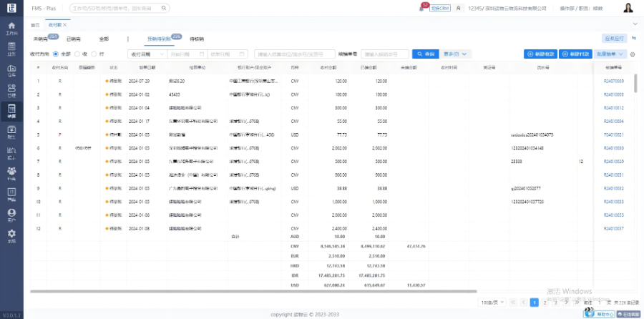Select the 付 radio button

point(94,54)
